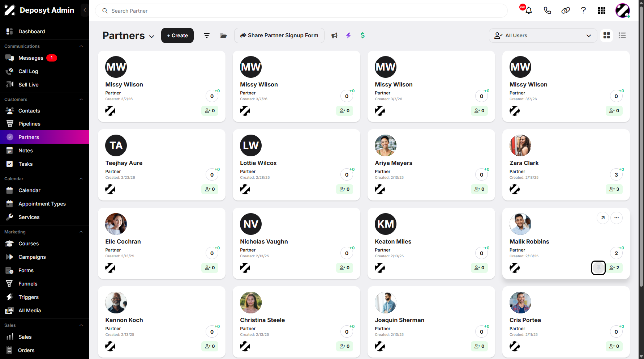
Task: Open the apps grid launcher
Action: (x=602, y=10)
